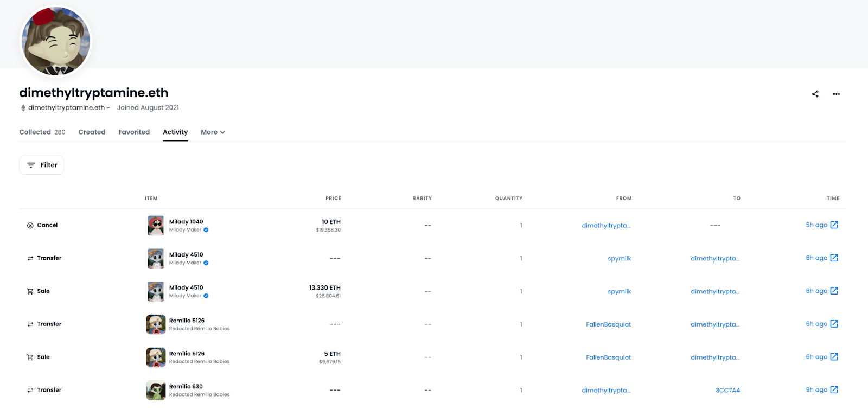Open Milady 4510 thumbnail in Sale row
Image resolution: width=868 pixels, height=409 pixels.
(156, 291)
